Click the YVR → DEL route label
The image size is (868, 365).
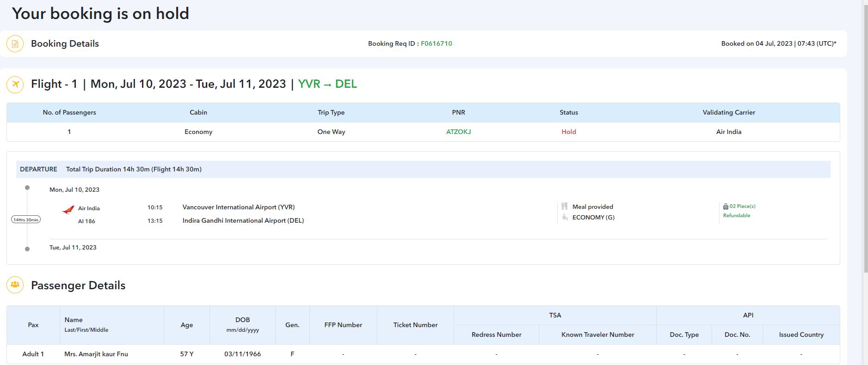[x=327, y=84]
